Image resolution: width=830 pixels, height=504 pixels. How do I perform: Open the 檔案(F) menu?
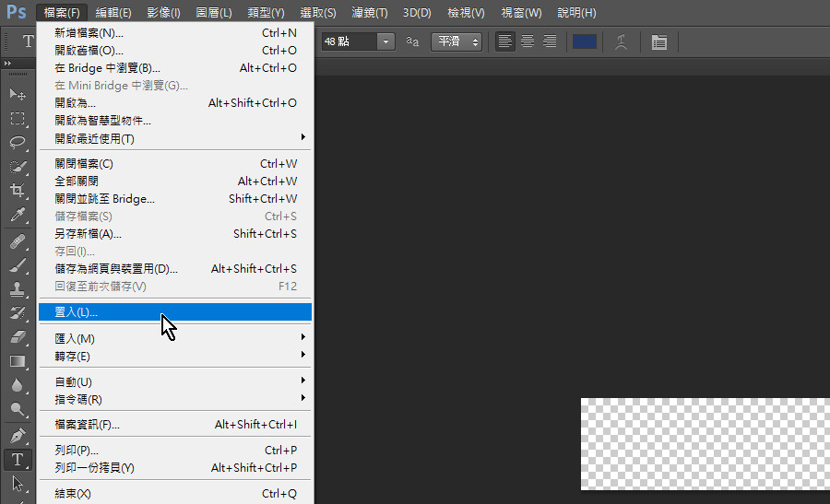point(62,12)
